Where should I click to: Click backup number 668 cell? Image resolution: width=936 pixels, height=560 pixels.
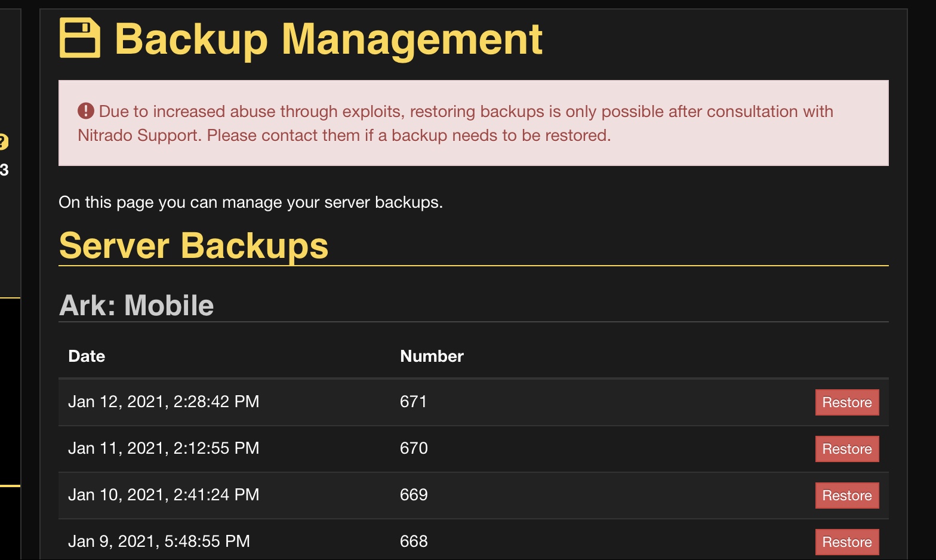pyautogui.click(x=414, y=541)
